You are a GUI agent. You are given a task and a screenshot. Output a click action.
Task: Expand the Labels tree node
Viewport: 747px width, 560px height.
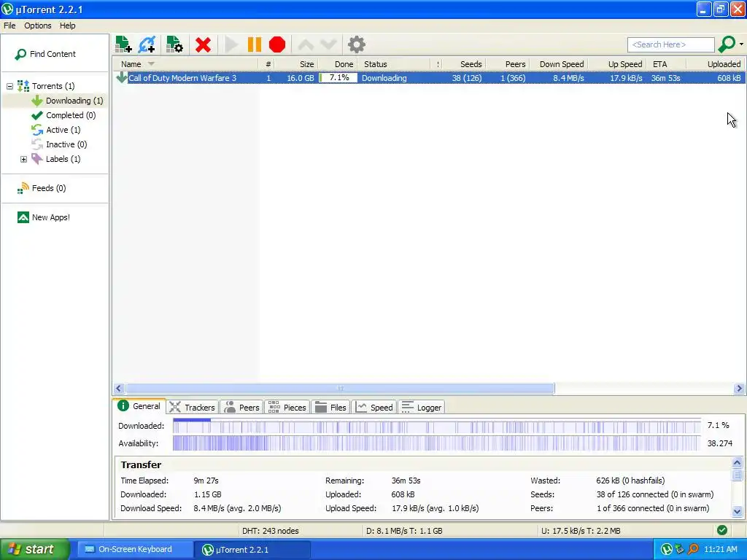(x=24, y=159)
